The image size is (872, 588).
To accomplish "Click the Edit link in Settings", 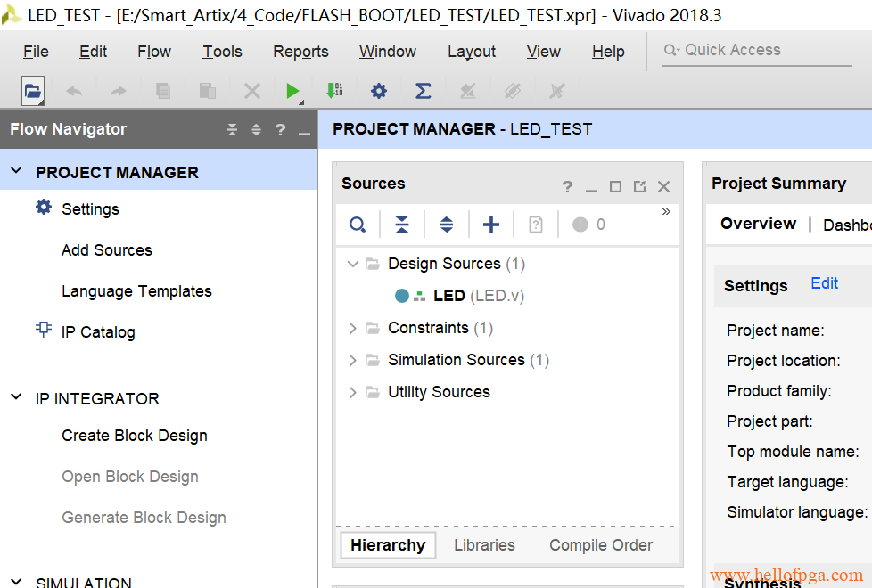I will (x=824, y=283).
